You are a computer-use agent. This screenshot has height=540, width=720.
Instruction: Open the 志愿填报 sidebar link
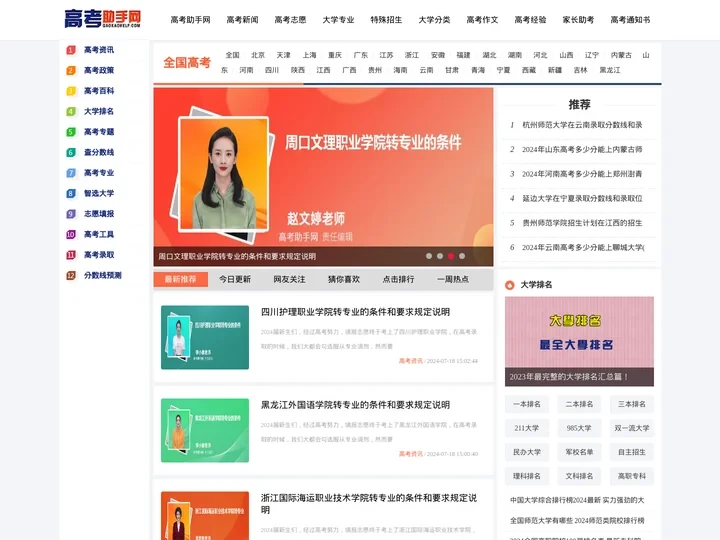(x=99, y=214)
